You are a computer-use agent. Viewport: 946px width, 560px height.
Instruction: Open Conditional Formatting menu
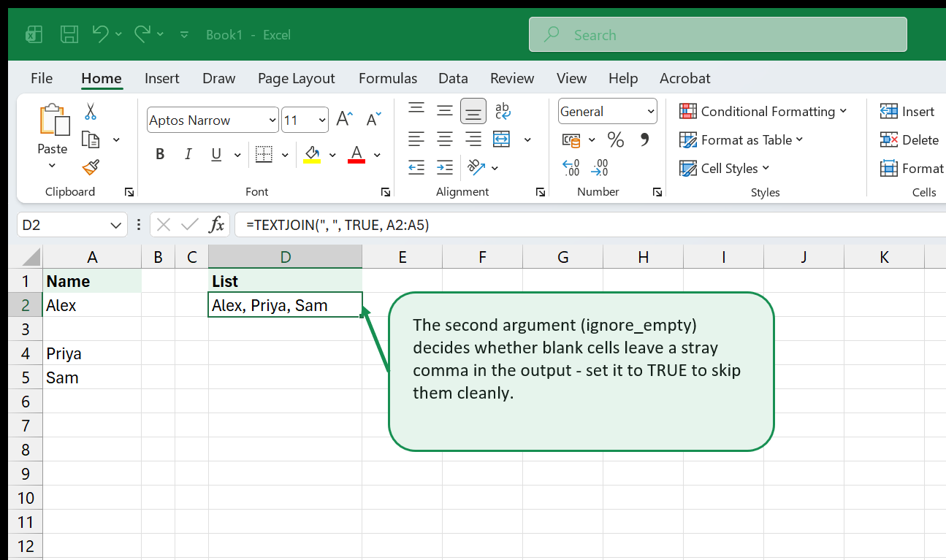pos(763,112)
